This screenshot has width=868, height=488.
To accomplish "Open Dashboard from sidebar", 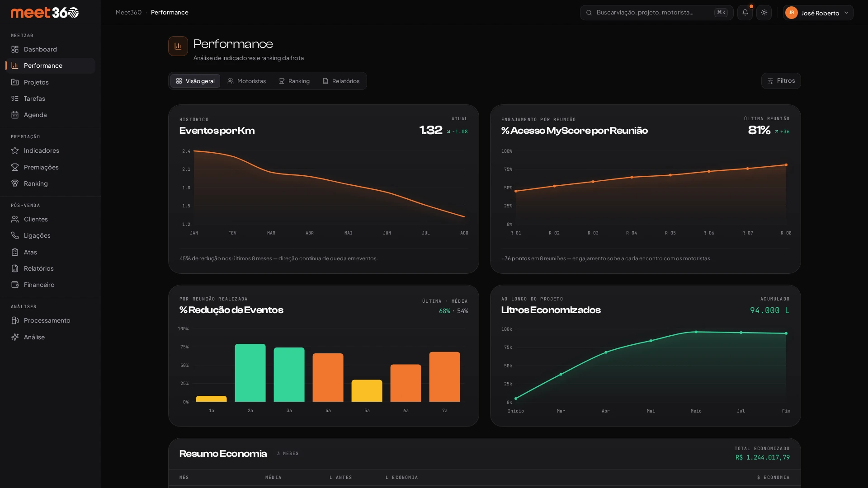I will 51,49.
